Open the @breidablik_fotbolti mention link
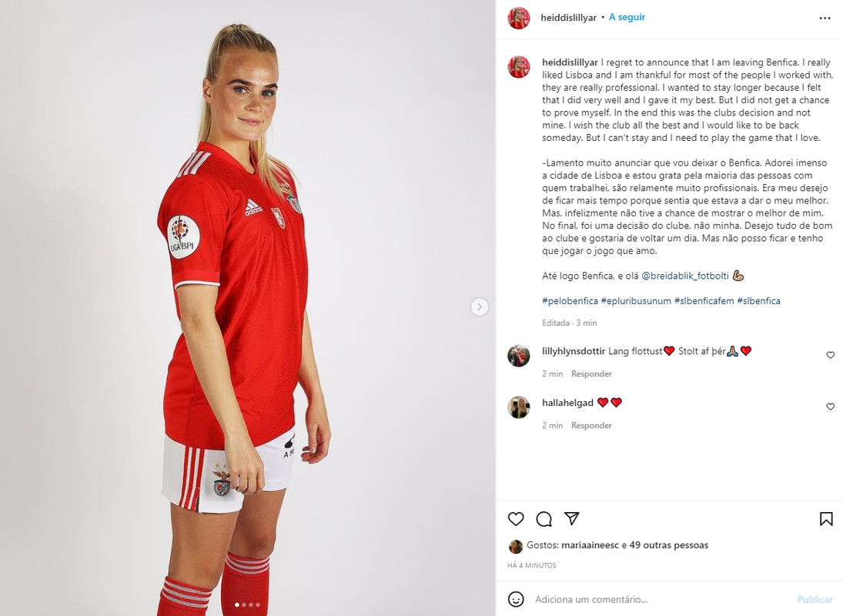This screenshot has height=616, width=843. pos(685,276)
